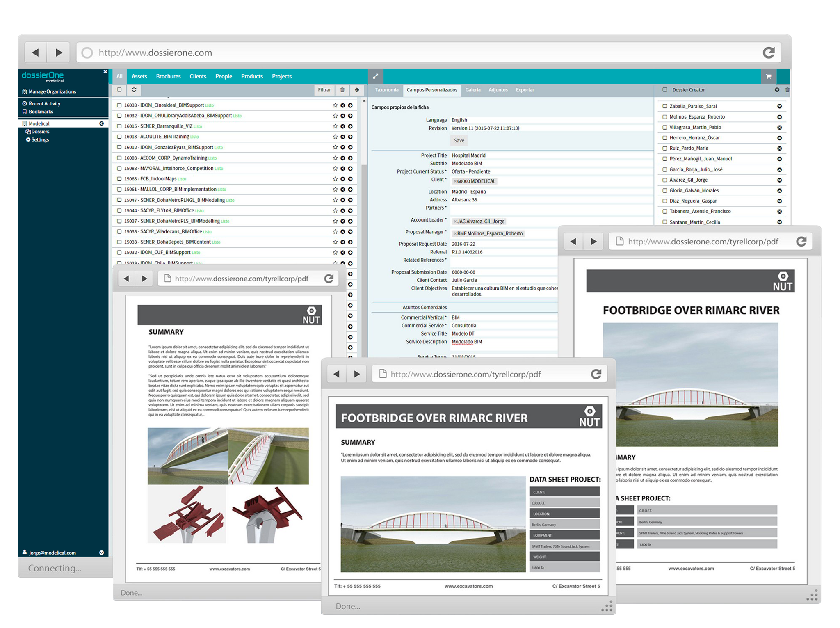Toggle the Dossier Creator header checkbox

click(x=664, y=90)
